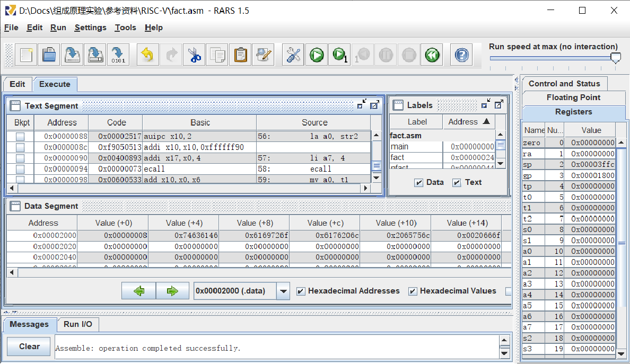Click the Undo arrow icon
The width and height of the screenshot is (630, 364).
point(148,55)
